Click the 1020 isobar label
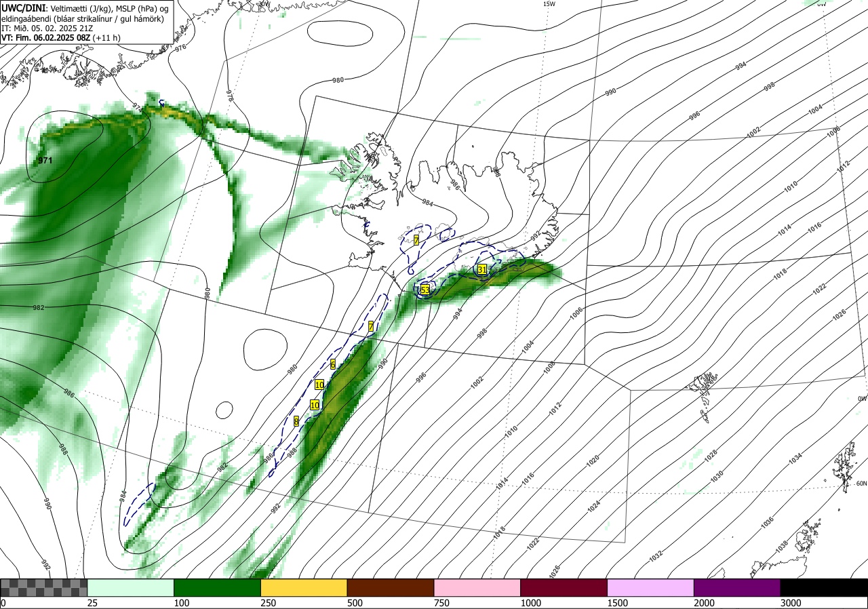Screen dimensions: 868x609 [593, 460]
